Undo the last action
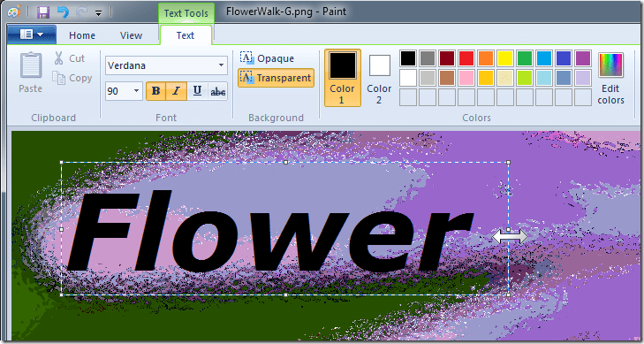This screenshot has height=344, width=644. click(63, 12)
